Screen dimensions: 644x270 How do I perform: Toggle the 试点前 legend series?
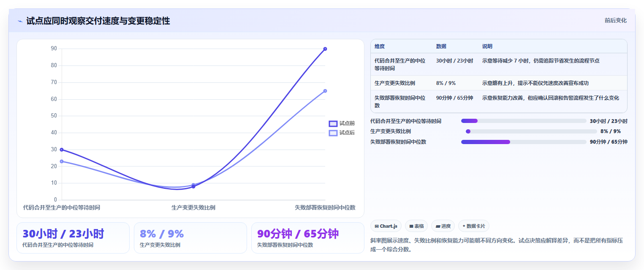(x=342, y=123)
